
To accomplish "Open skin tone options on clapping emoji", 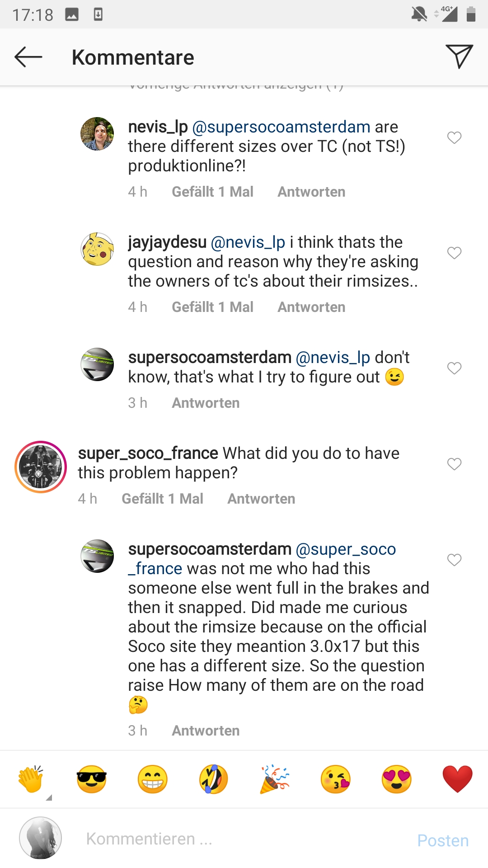I will 49,797.
